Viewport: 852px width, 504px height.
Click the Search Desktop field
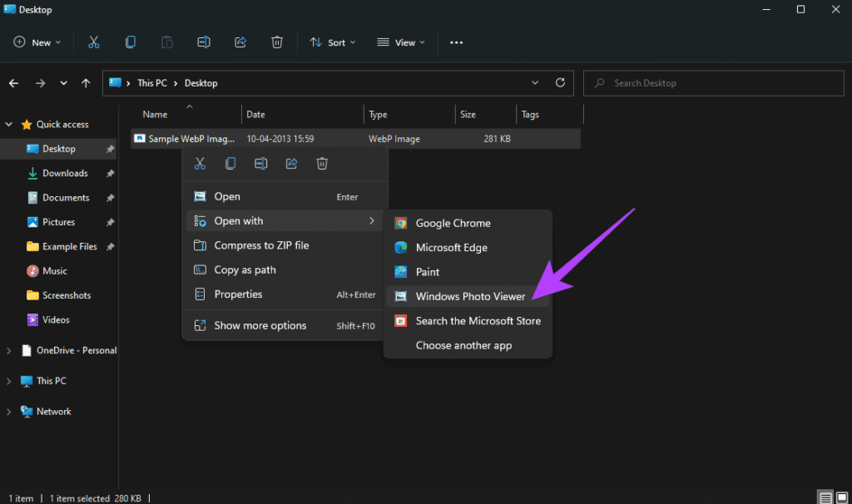point(713,83)
